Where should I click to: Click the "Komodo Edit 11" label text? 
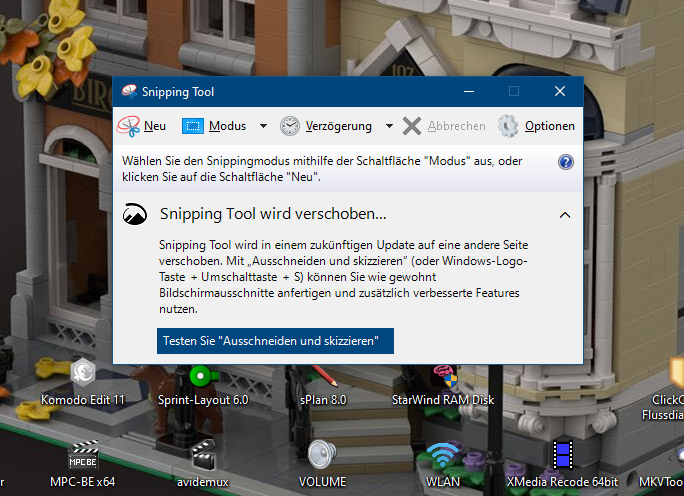83,400
